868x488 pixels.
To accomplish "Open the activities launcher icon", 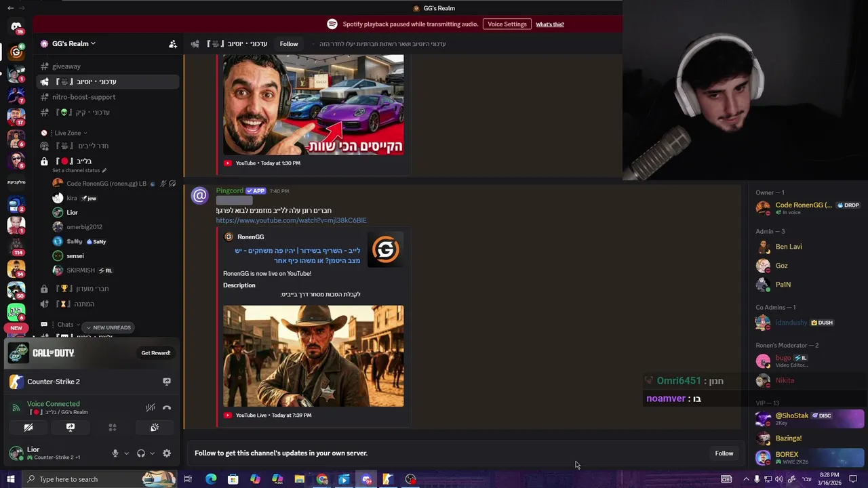I will point(113,428).
